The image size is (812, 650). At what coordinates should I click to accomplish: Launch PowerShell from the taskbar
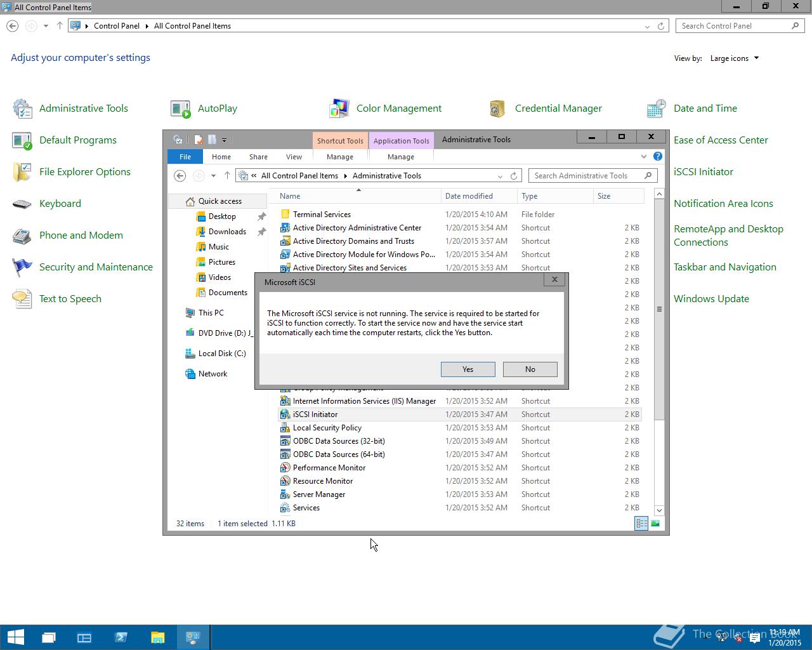click(121, 637)
